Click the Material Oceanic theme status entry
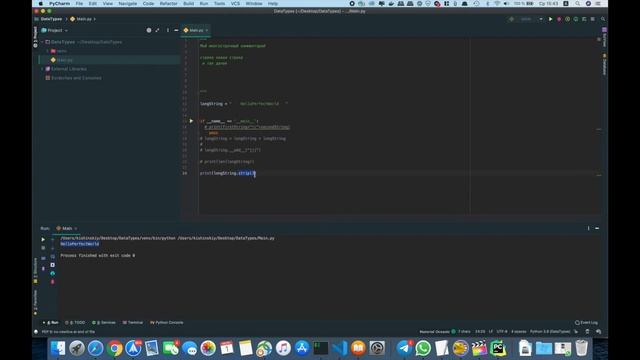This screenshot has width=640, height=360. 434,332
